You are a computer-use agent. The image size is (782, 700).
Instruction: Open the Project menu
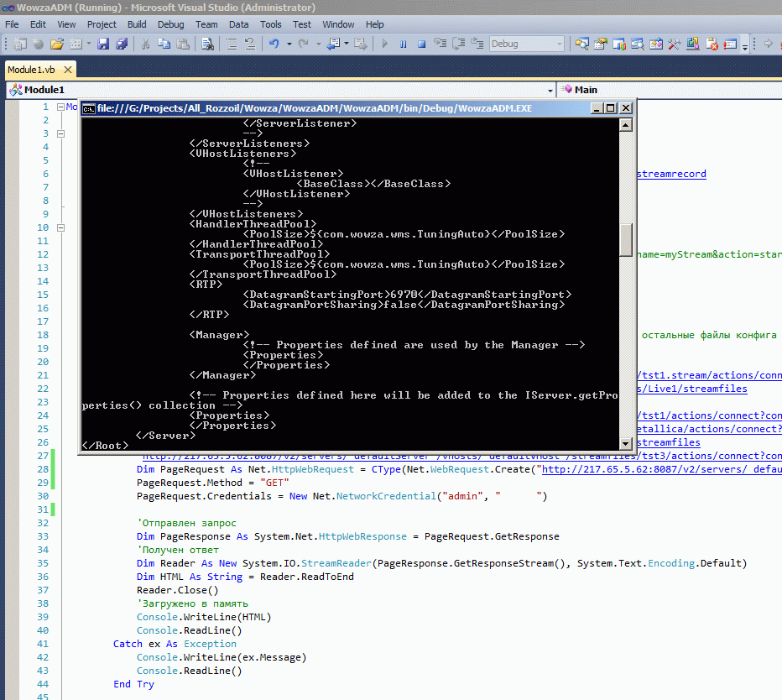[102, 24]
